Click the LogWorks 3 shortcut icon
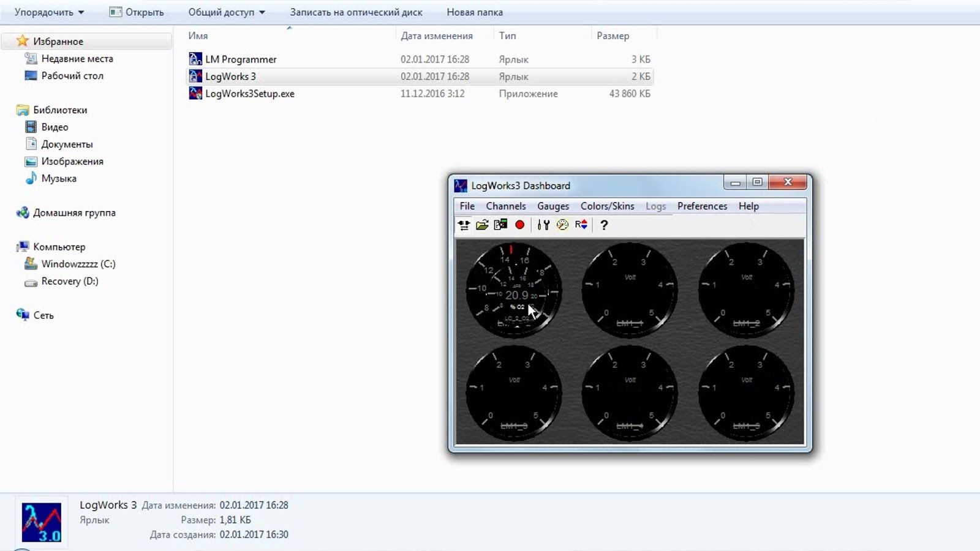Image resolution: width=980 pixels, height=551 pixels. (195, 76)
